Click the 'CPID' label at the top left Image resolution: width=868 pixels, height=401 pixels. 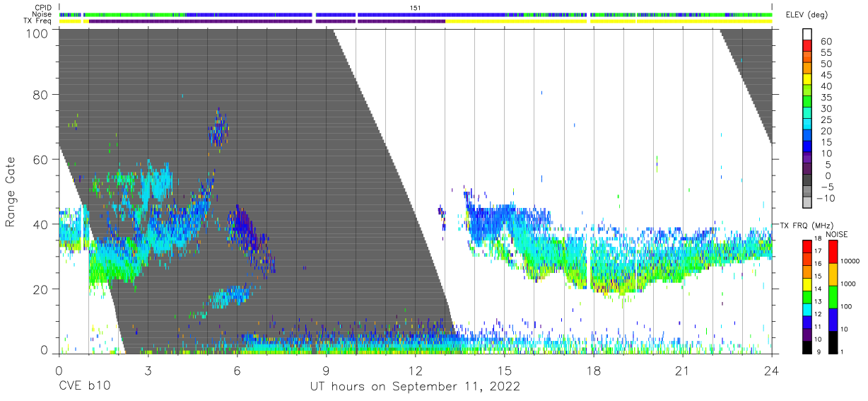(44, 7)
